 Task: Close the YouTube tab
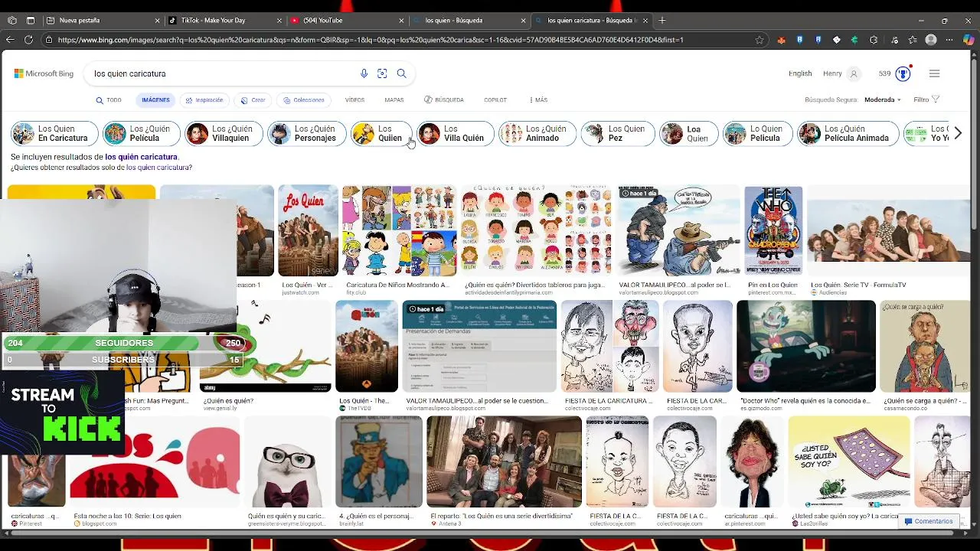coord(401,21)
